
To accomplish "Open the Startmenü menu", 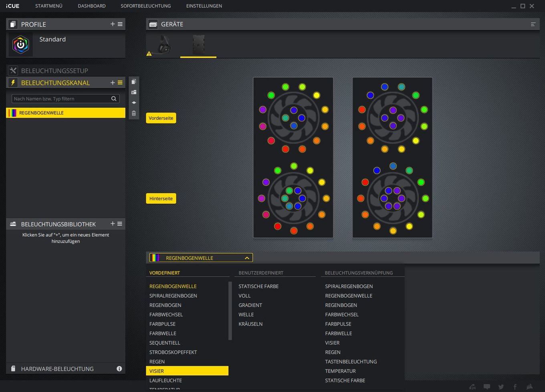I will pyautogui.click(x=49, y=6).
